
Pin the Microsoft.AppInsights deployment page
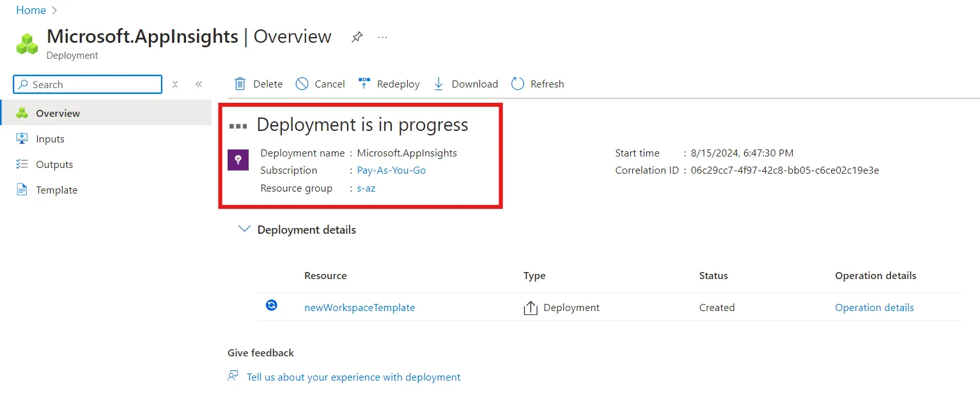(357, 37)
